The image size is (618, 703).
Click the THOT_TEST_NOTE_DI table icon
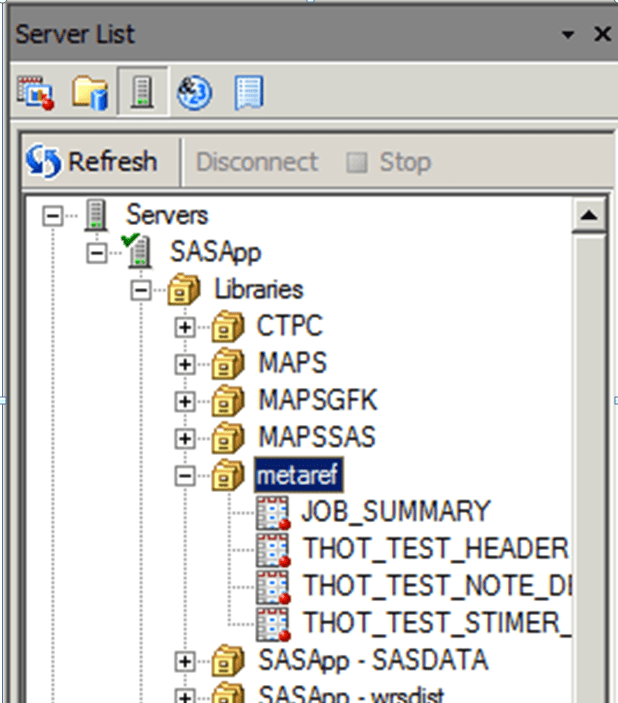273,587
